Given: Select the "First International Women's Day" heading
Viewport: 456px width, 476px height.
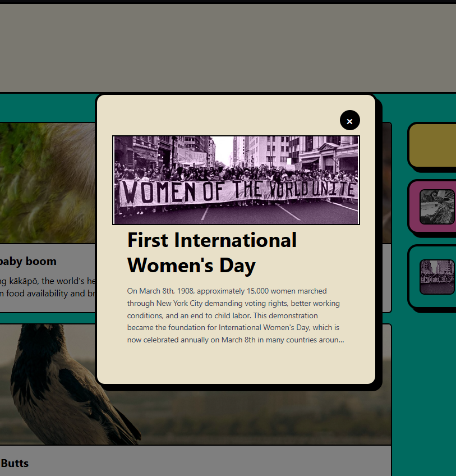Looking at the screenshot, I should (212, 253).
